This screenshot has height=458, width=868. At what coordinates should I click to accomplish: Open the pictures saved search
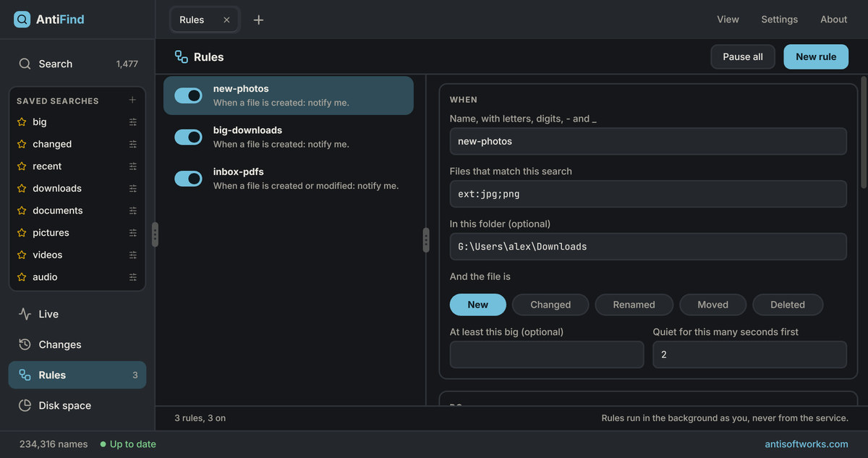click(51, 232)
